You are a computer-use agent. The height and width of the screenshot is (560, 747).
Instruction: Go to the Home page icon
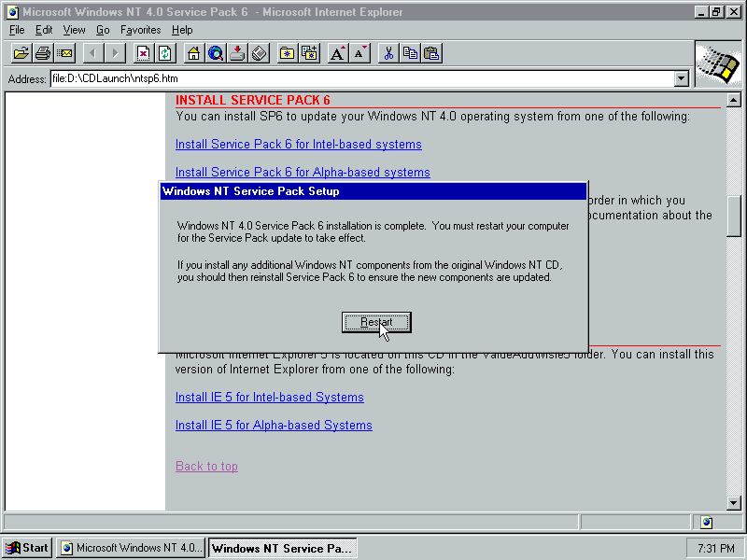click(193, 53)
